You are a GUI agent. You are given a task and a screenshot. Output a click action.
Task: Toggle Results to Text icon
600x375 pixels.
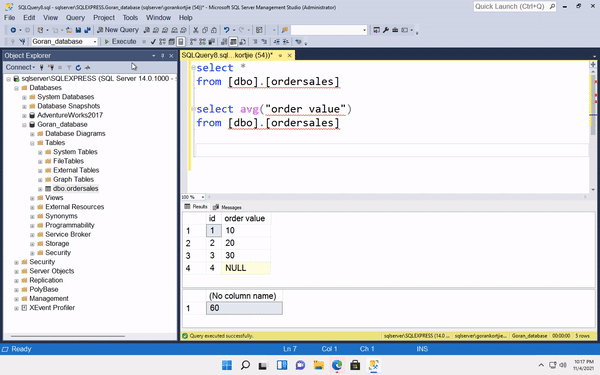point(223,41)
